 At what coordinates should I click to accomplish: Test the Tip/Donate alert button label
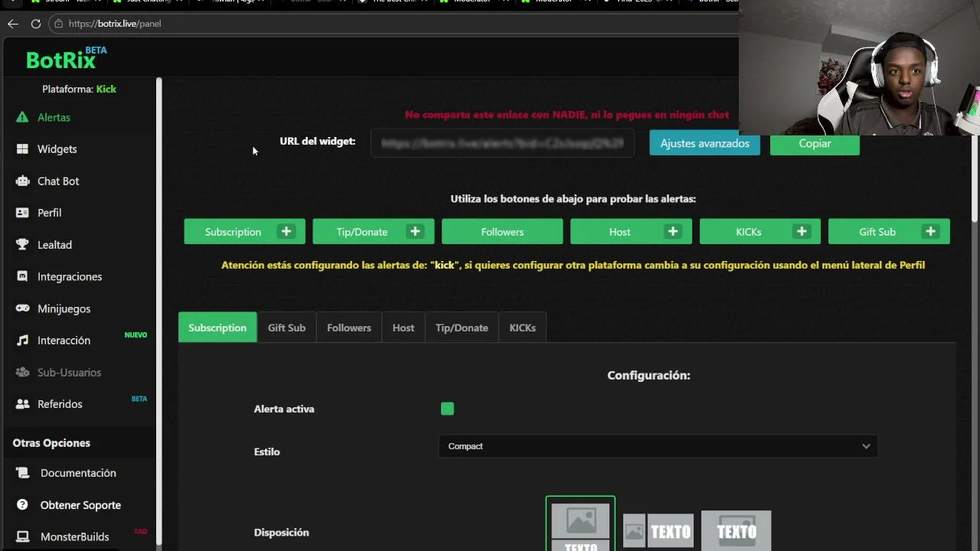point(362,232)
